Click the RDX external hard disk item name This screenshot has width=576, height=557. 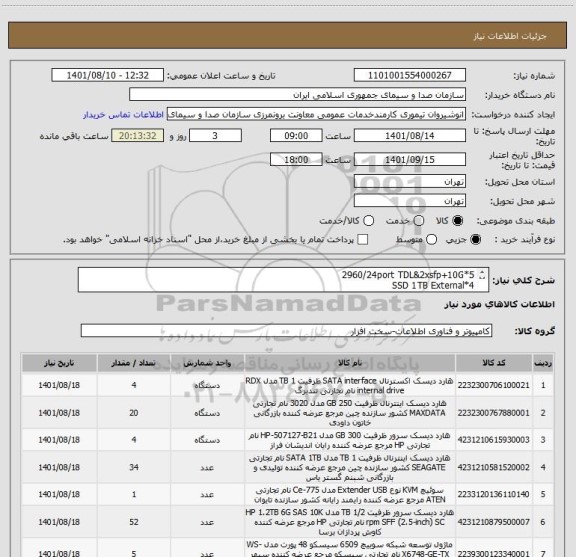click(x=349, y=385)
